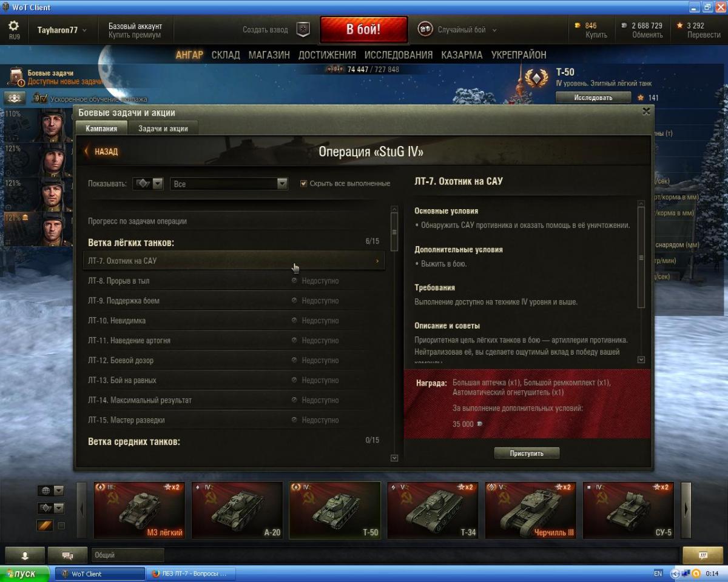Open the nation globe filter dropdown
728x582 pixels.
click(51, 490)
